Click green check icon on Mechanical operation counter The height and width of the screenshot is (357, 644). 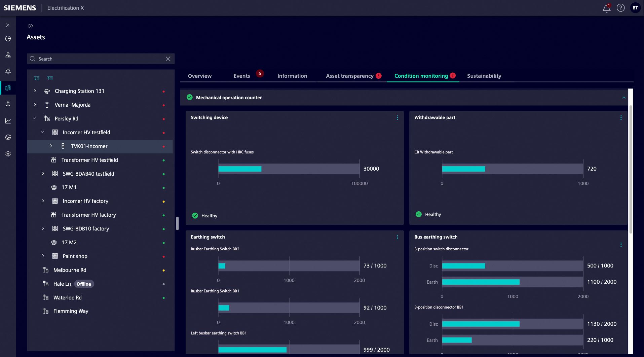pyautogui.click(x=190, y=97)
